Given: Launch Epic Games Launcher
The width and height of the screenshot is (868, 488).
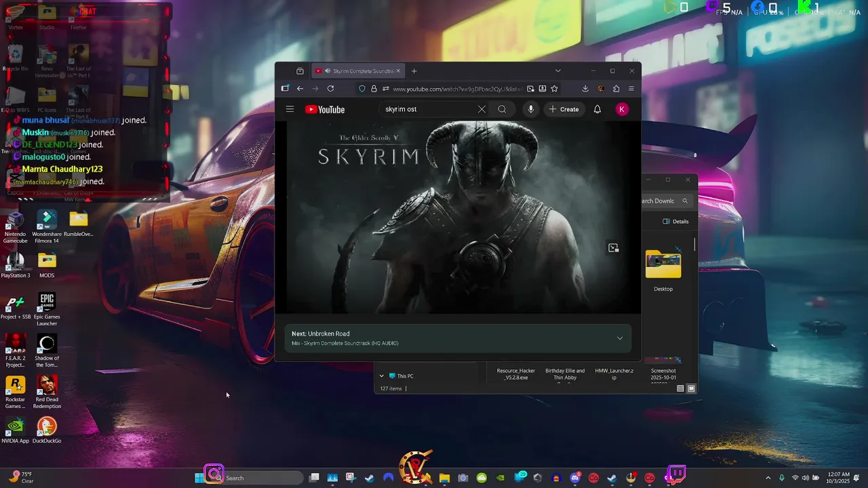Looking at the screenshot, I should (x=47, y=310).
